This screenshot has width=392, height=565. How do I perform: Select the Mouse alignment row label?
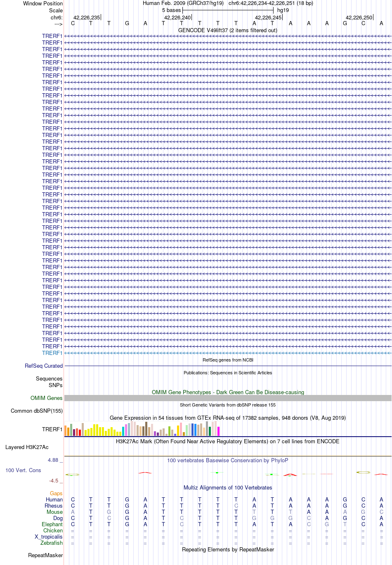[x=55, y=512]
